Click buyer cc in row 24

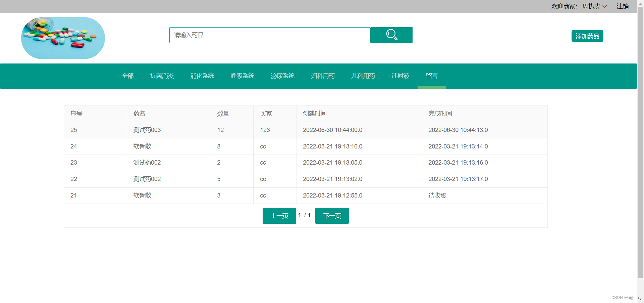[275, 146]
